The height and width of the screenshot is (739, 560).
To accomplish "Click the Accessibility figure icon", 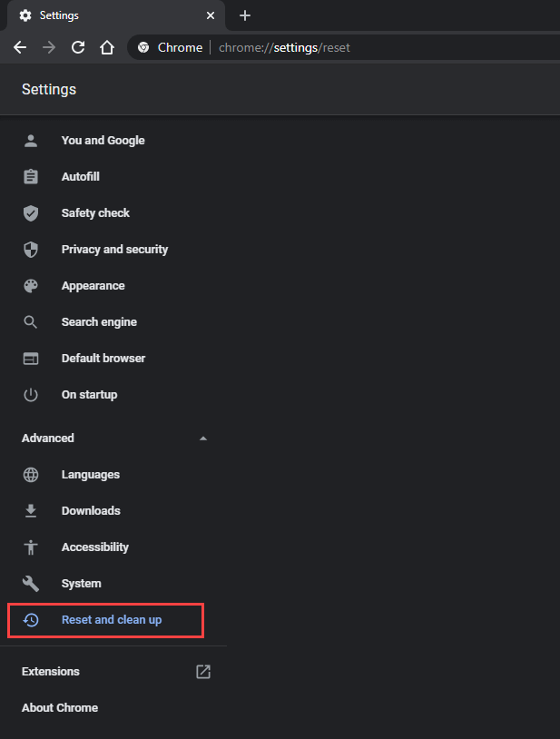I will tap(31, 547).
